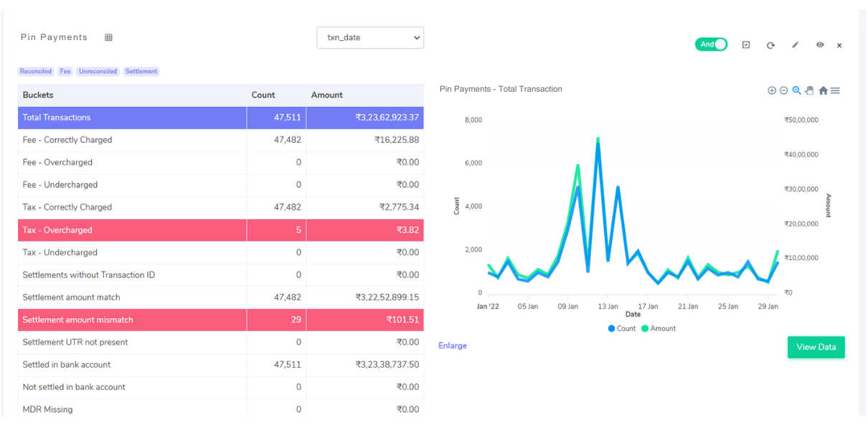Toggle the eye visibility icon at top right
This screenshot has height=430, width=868.
point(820,45)
